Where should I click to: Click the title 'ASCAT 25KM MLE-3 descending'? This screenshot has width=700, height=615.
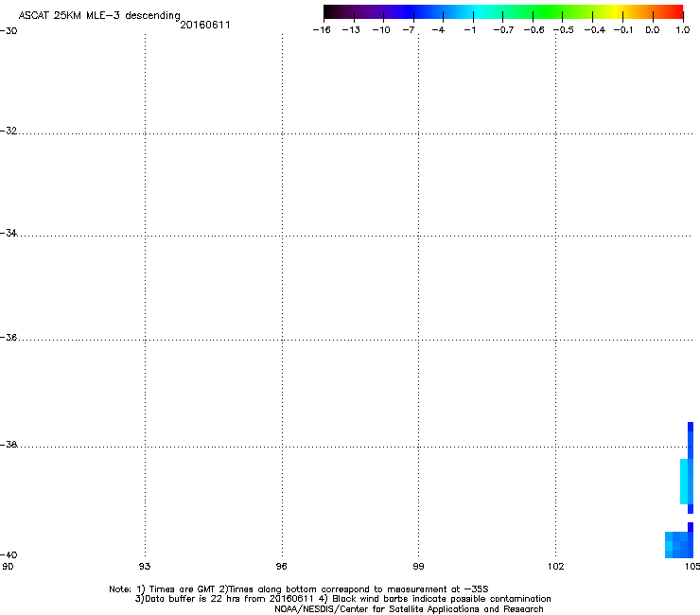click(x=99, y=15)
